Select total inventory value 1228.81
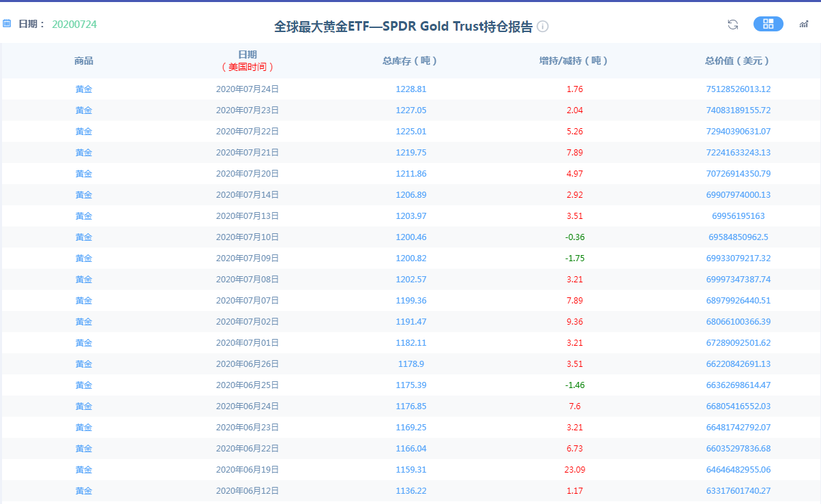This screenshot has width=821, height=504. [411, 89]
